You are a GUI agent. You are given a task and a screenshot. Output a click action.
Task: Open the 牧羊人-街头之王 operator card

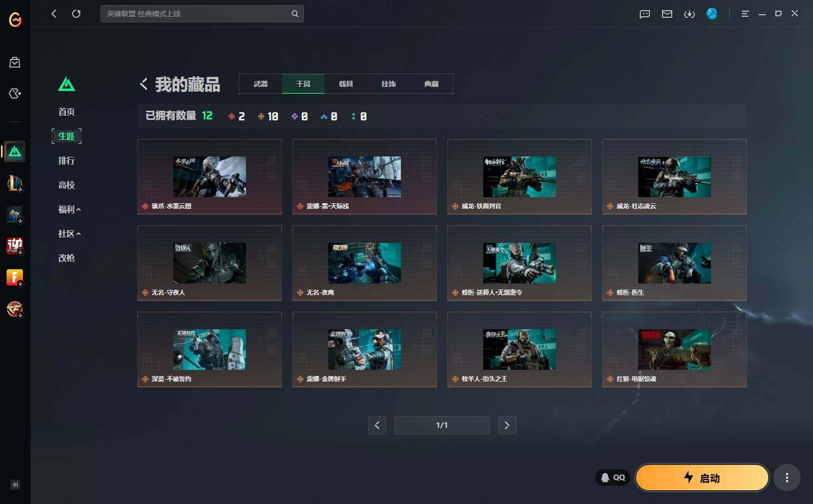519,350
